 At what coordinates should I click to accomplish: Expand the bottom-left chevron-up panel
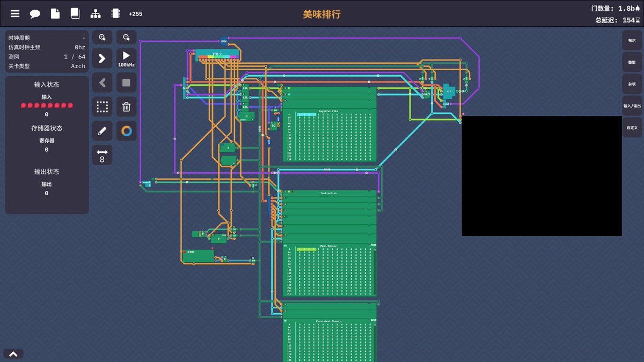pyautogui.click(x=13, y=354)
